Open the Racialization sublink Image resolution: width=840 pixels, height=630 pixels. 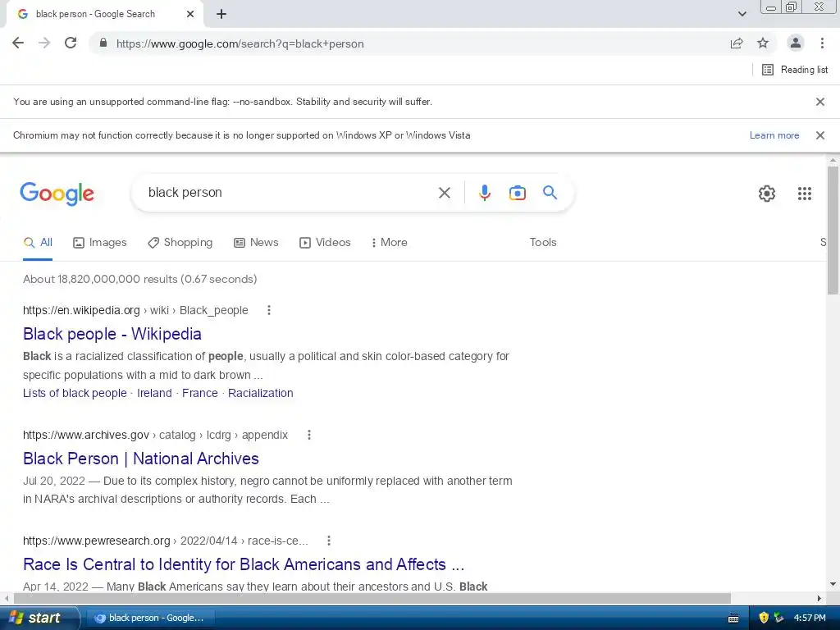[x=260, y=393]
